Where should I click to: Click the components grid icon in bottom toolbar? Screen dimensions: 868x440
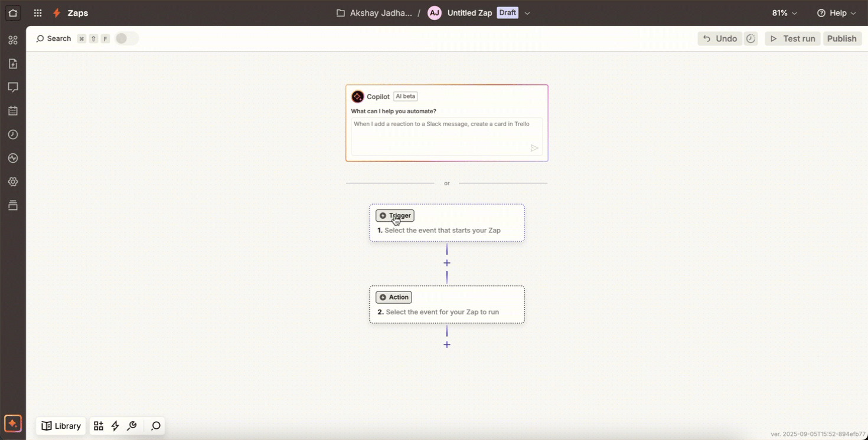99,426
